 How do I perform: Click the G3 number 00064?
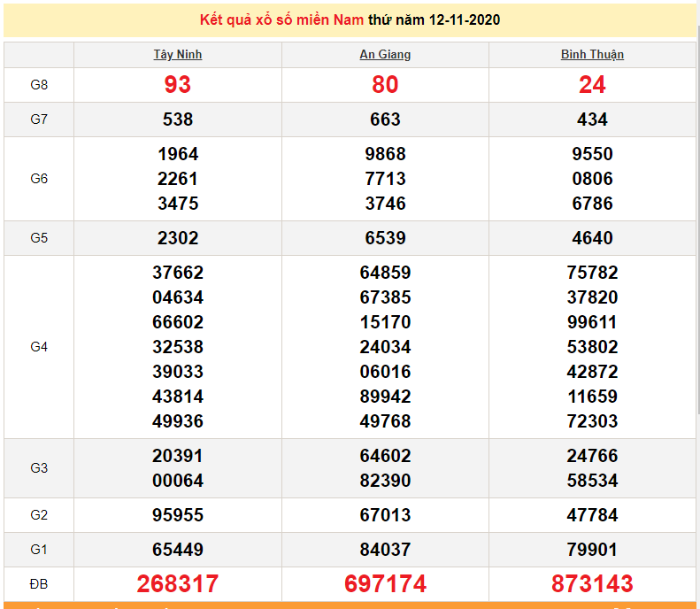(x=178, y=481)
